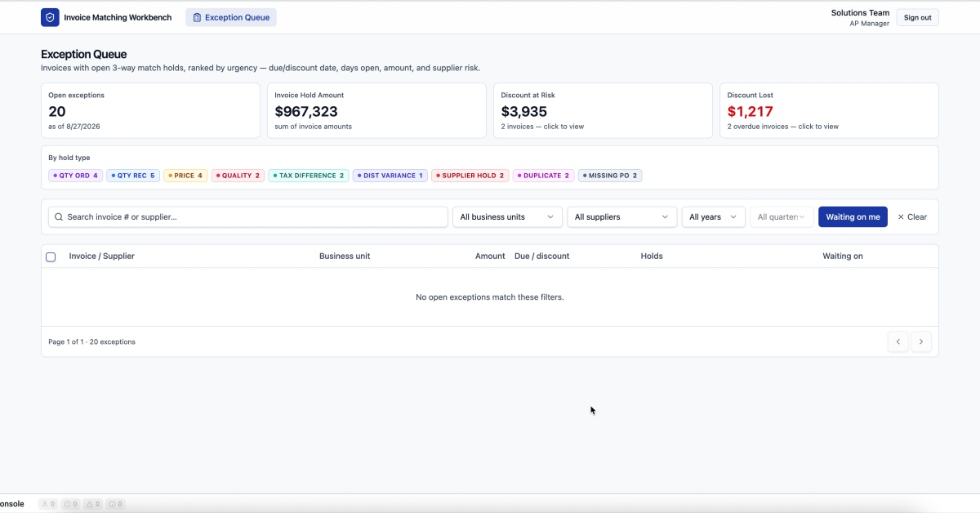
Task: Click the console user count icon
Action: click(49, 504)
